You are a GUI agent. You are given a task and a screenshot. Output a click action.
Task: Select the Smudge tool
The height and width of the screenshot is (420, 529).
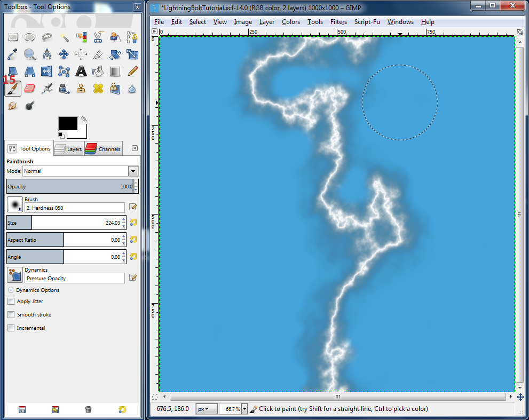(13, 105)
